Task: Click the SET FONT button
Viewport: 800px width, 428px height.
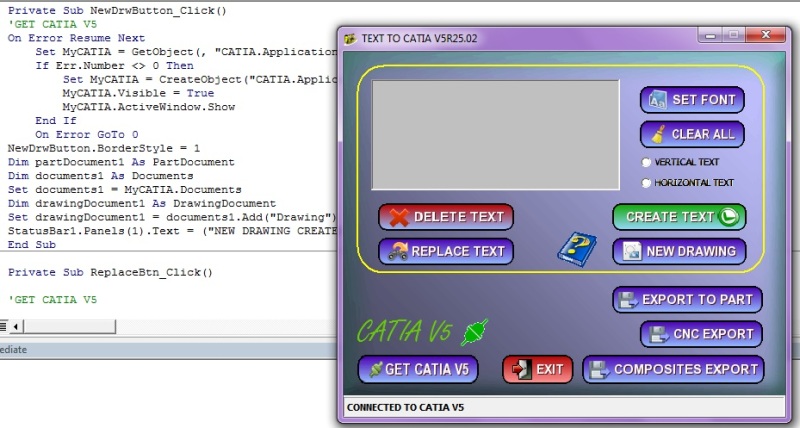Action: pyautogui.click(x=692, y=99)
